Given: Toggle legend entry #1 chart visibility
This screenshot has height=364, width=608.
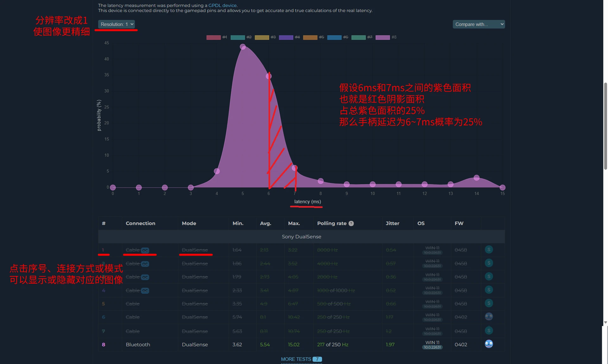Looking at the screenshot, I should click(x=217, y=37).
